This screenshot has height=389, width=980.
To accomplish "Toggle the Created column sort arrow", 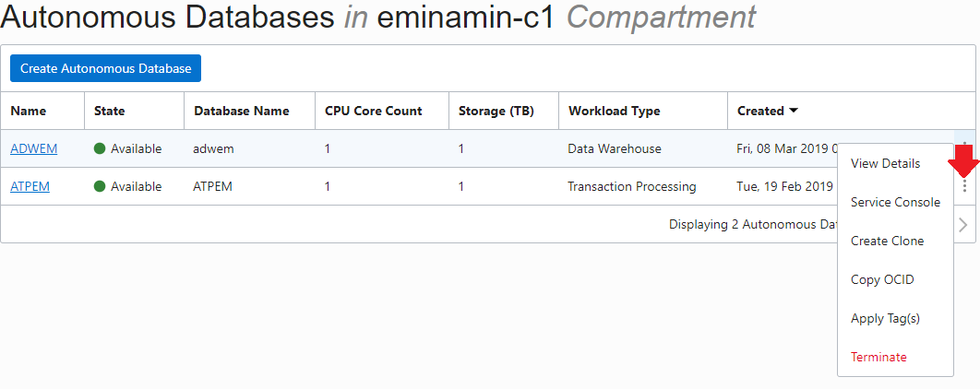I will [793, 111].
